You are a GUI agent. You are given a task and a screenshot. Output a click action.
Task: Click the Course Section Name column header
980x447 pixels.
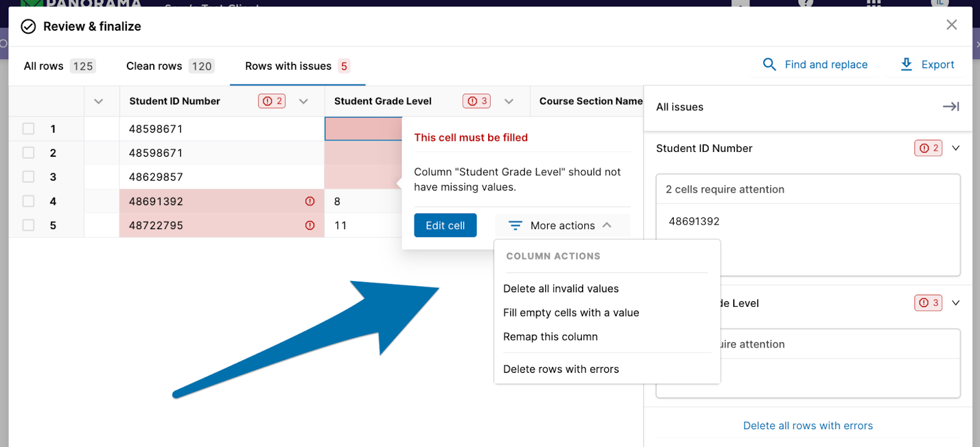coord(587,101)
